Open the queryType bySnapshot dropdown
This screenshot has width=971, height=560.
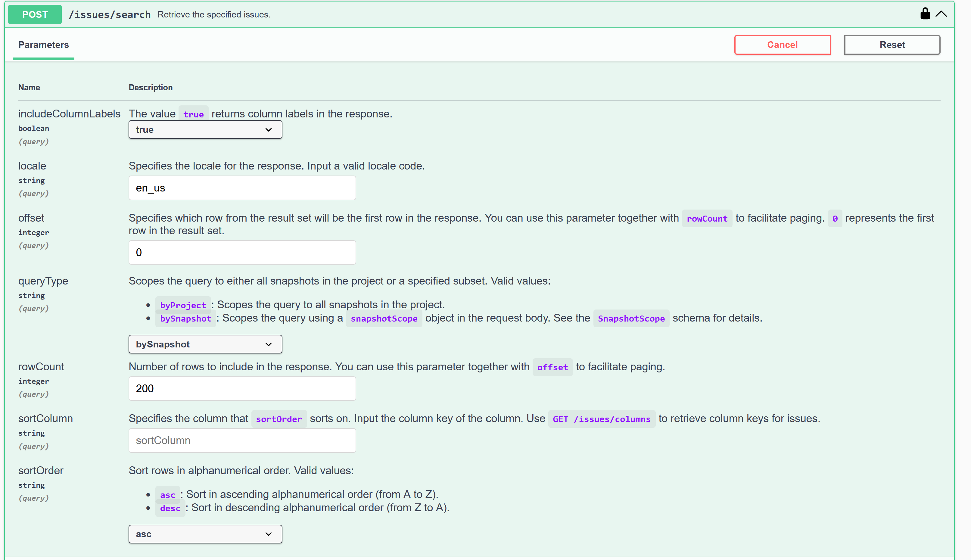tap(205, 344)
